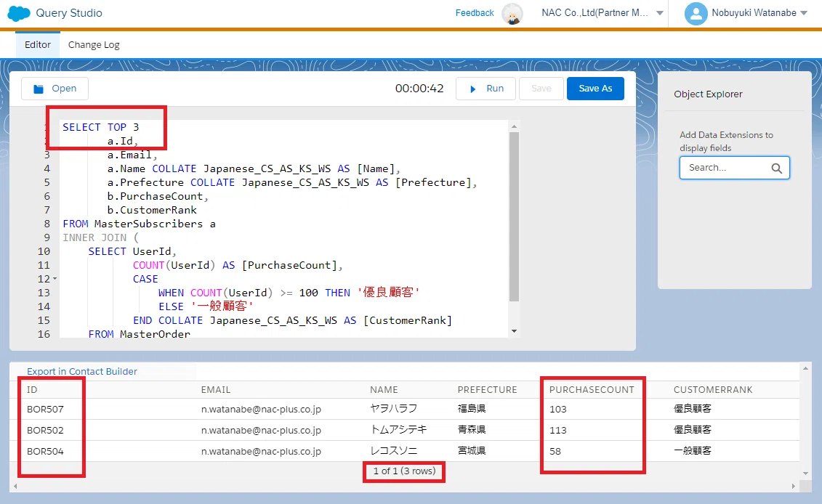Collapse the CASE block fold arrow on line 12
The height and width of the screenshot is (504, 822).
tap(55, 280)
